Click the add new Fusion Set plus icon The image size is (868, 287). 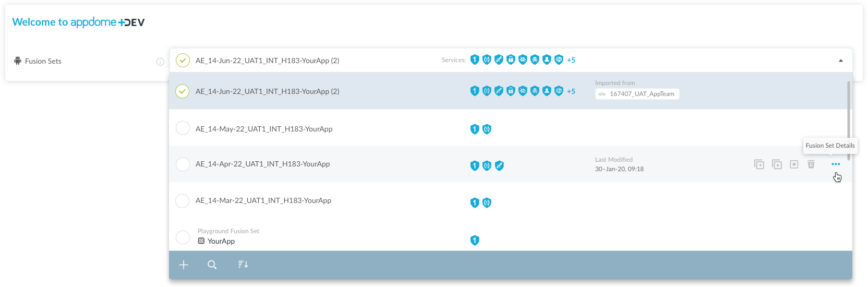[184, 265]
